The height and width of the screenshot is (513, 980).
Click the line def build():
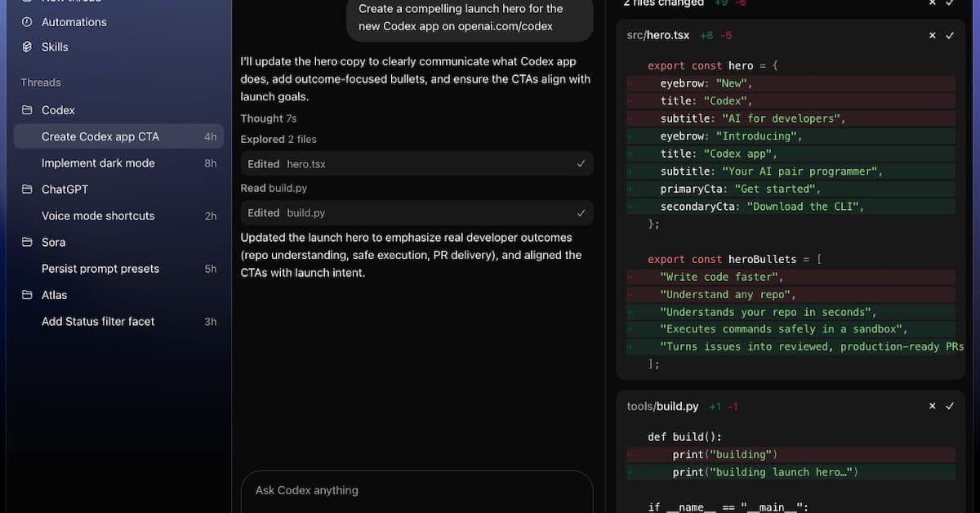(684, 437)
